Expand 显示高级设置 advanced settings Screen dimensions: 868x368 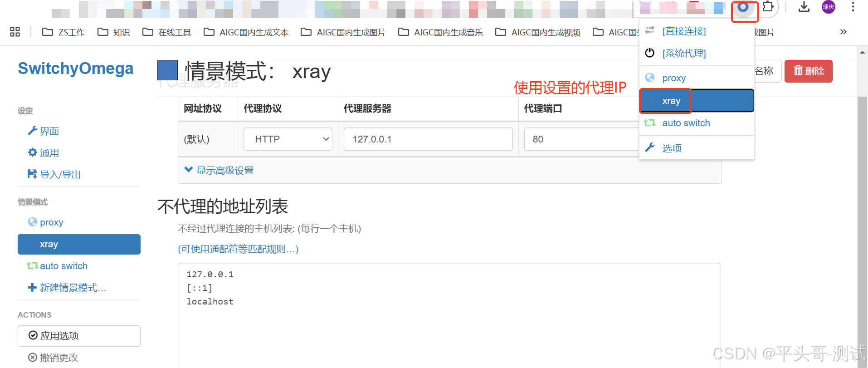tap(219, 171)
